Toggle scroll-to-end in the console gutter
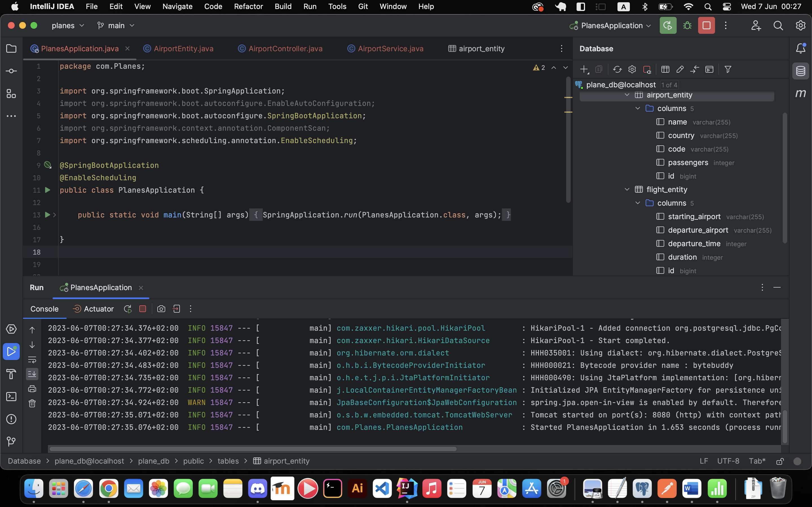The width and height of the screenshot is (812, 507). tap(32, 374)
